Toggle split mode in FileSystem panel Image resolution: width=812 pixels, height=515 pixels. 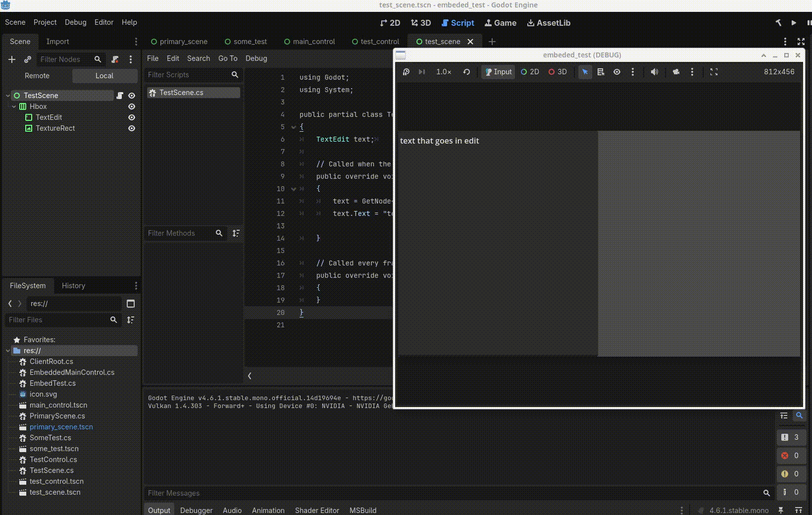[131, 304]
